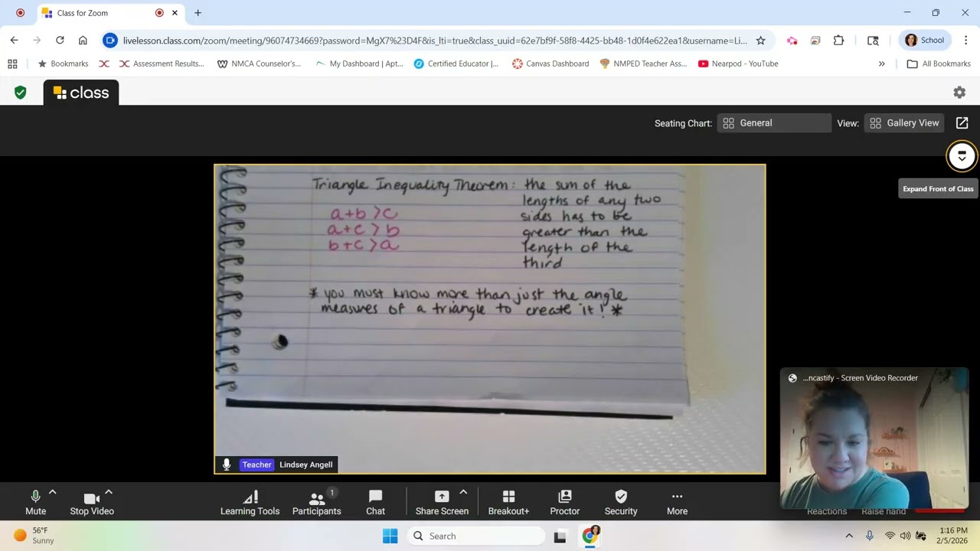Expand Front of Class
This screenshot has height=551, width=980.
(x=962, y=156)
